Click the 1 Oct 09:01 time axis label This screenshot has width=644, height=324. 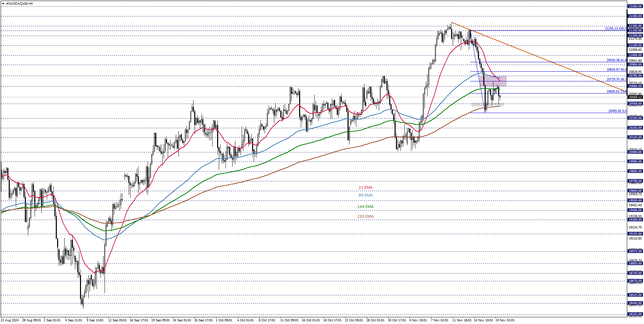[224, 320]
